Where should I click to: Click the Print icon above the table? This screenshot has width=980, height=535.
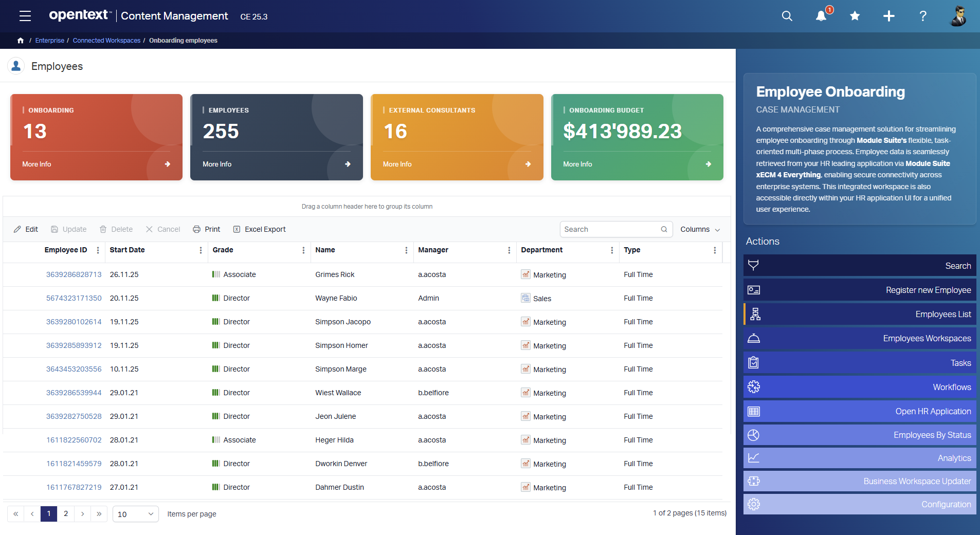[x=197, y=229]
